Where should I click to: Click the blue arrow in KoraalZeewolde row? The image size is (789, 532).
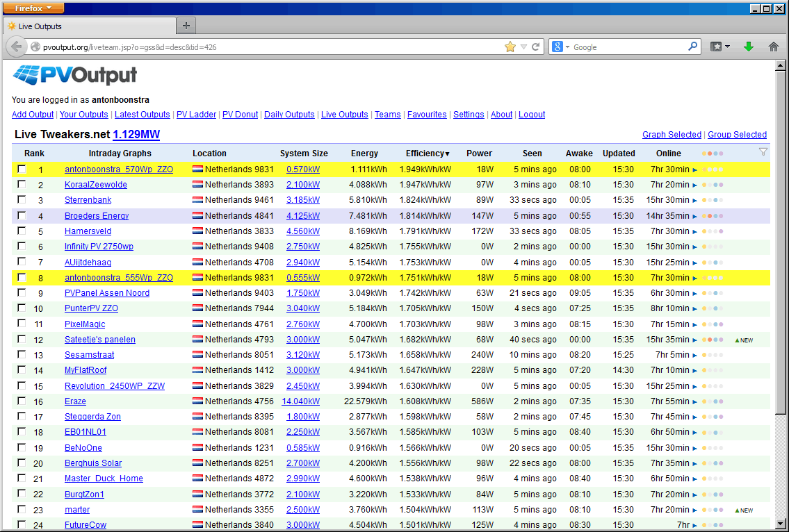tap(694, 185)
